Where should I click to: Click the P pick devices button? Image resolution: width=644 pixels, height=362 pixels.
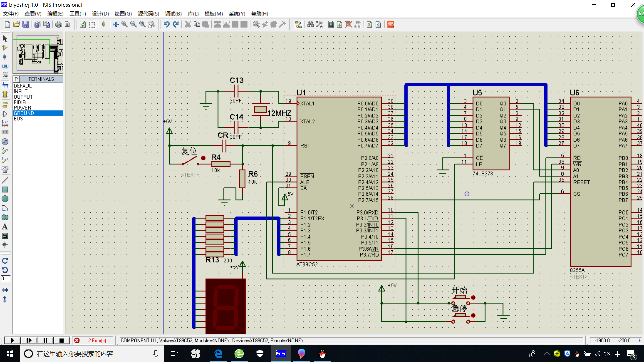16,79
